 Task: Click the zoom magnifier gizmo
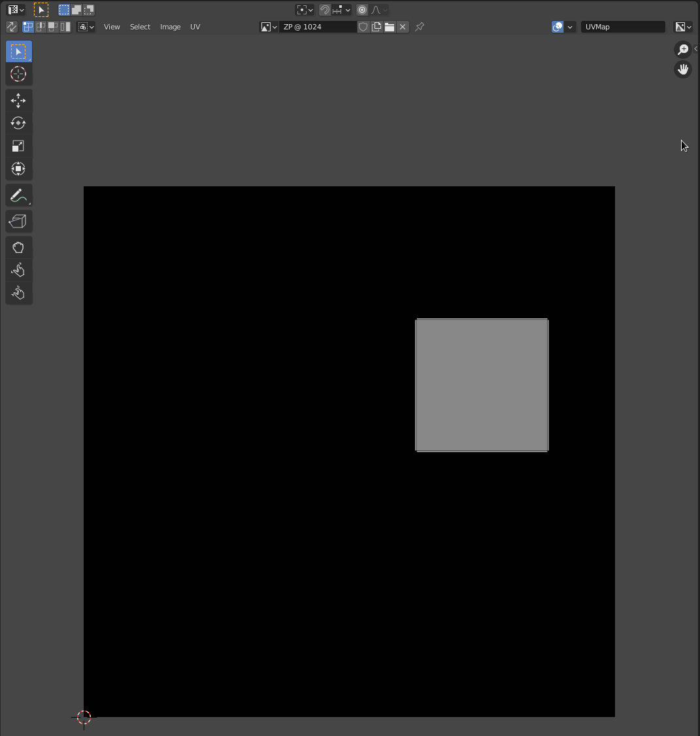(x=683, y=49)
